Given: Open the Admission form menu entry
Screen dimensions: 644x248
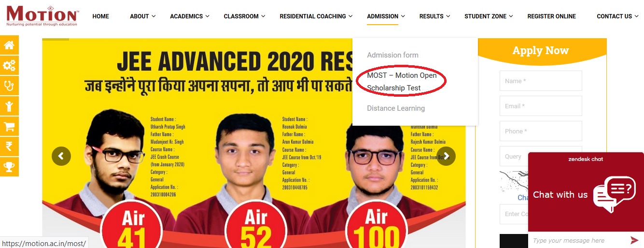Looking at the screenshot, I should click(x=392, y=55).
